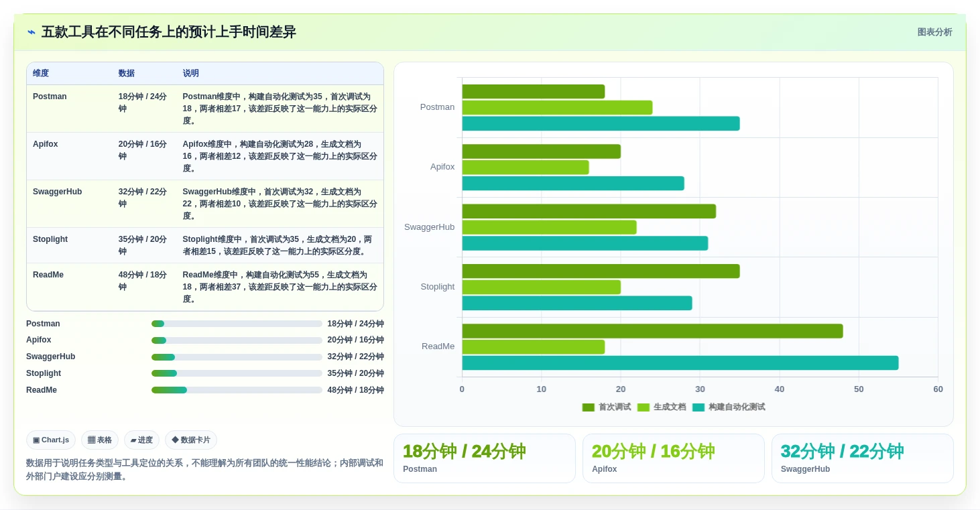Click the ReadMe progress bar

coord(237,390)
